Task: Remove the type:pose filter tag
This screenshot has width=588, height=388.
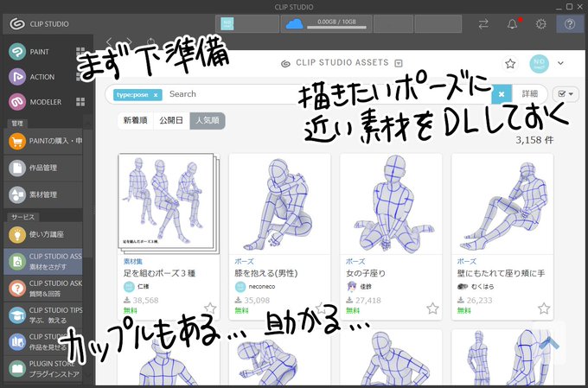Action: click(156, 95)
